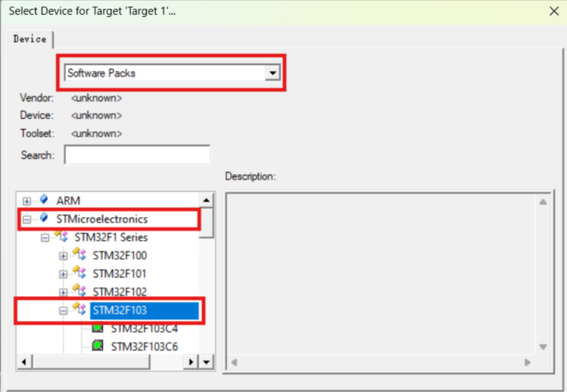Click the STM32F103 subfamily icon
The width and height of the screenshot is (567, 392).
[x=79, y=308]
